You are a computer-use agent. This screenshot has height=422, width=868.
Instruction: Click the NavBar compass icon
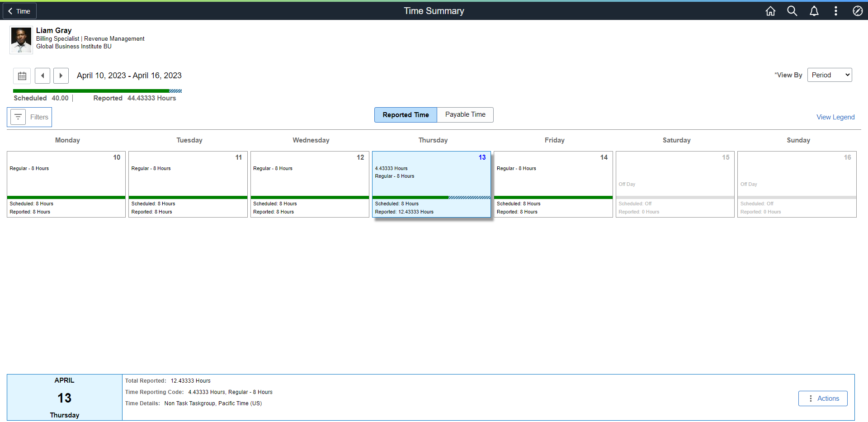[858, 11]
